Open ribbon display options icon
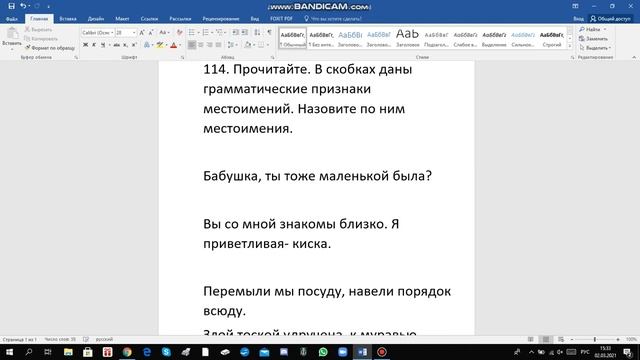The height and width of the screenshot is (360, 640). [575, 6]
